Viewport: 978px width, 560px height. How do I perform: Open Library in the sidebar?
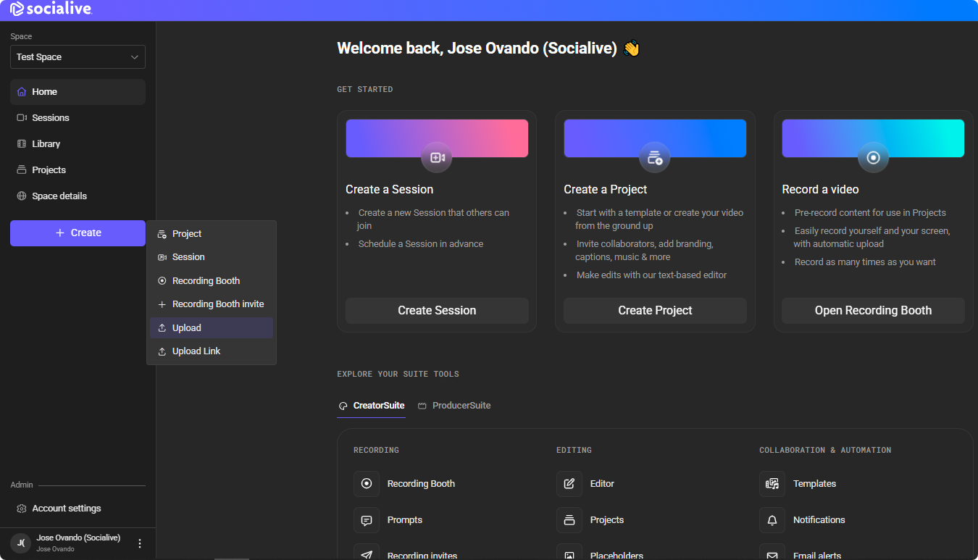[78, 144]
